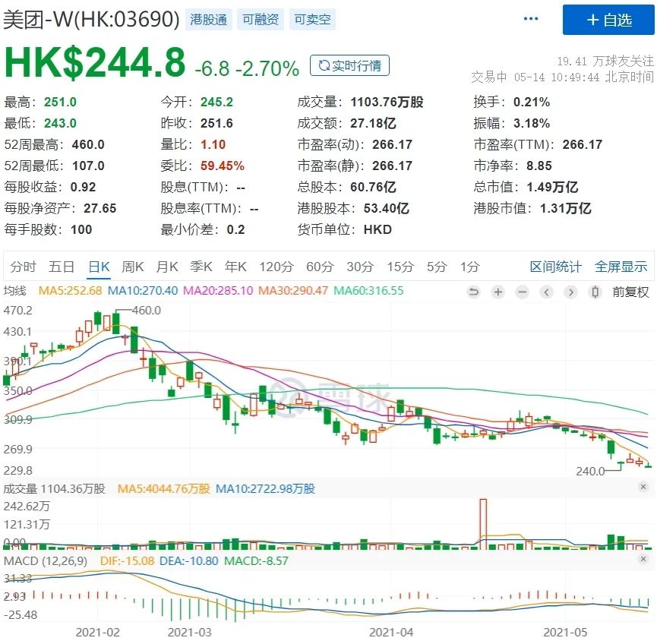The image size is (657, 644).
Task: Click the 港股通 tag
Action: (208, 19)
